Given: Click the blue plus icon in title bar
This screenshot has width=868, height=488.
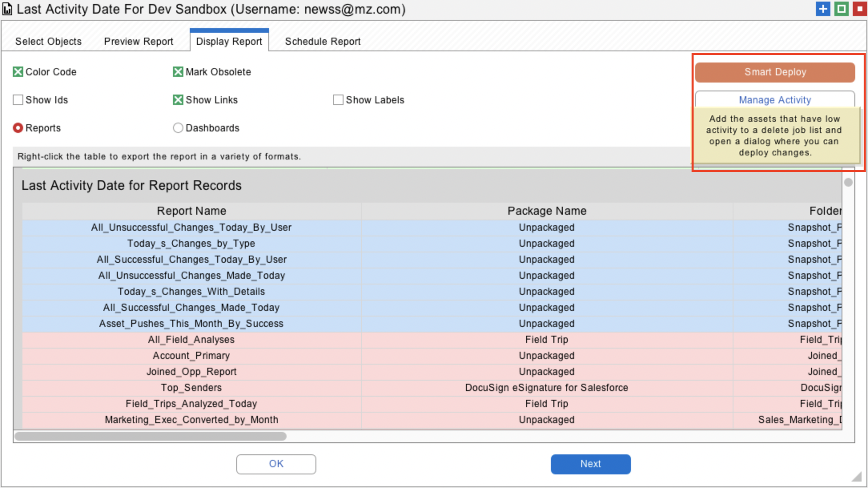Looking at the screenshot, I should click(x=823, y=9).
